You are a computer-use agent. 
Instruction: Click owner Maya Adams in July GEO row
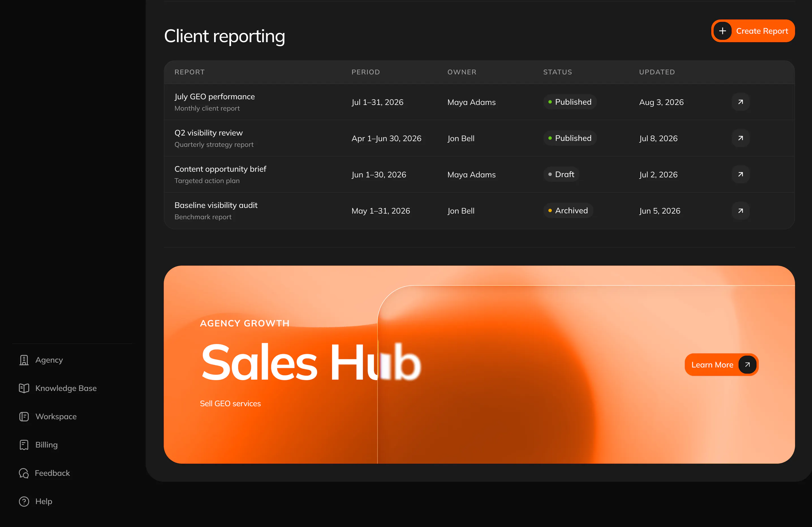(471, 102)
